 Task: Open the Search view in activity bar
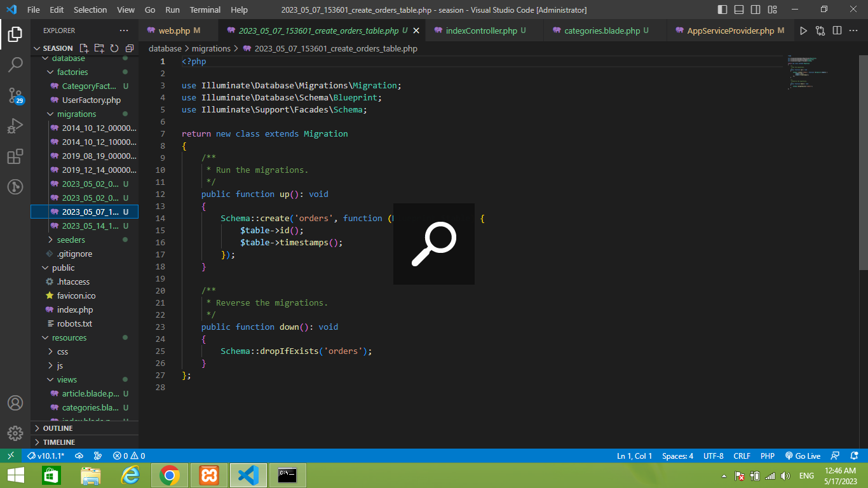[15, 65]
